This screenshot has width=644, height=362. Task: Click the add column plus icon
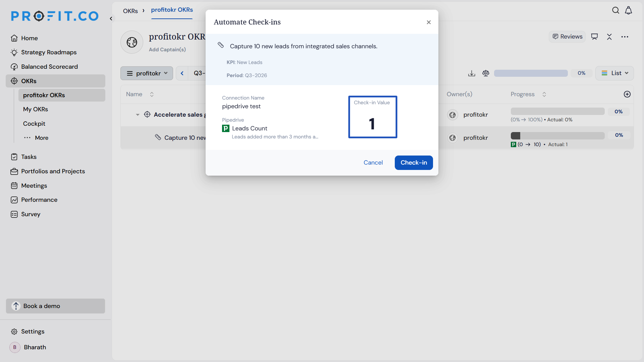627,94
